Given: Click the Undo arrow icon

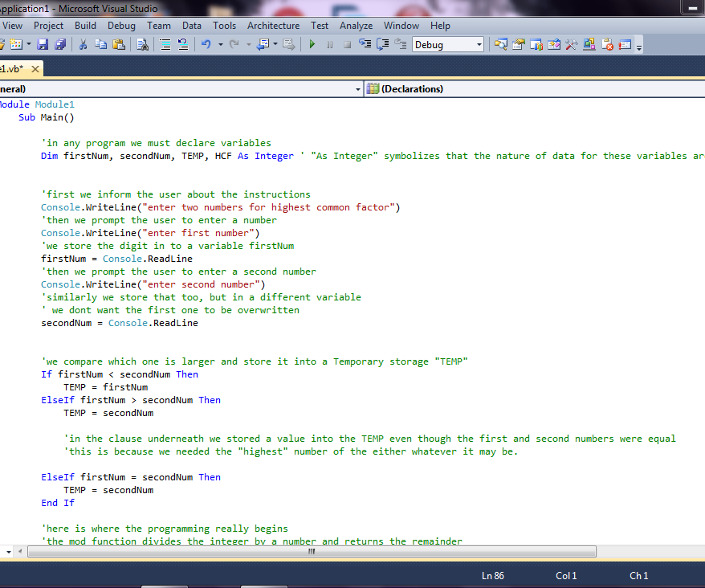Looking at the screenshot, I should click(206, 44).
